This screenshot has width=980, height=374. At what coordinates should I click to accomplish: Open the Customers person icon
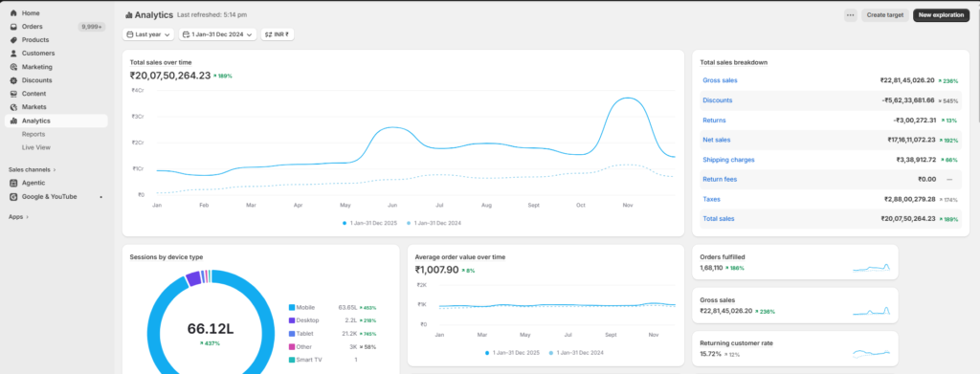click(13, 53)
